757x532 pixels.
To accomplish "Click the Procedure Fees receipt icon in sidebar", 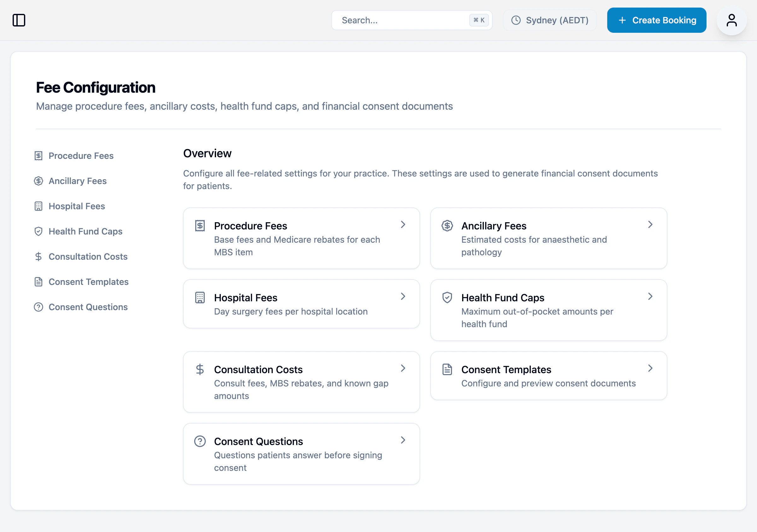I will (x=38, y=155).
